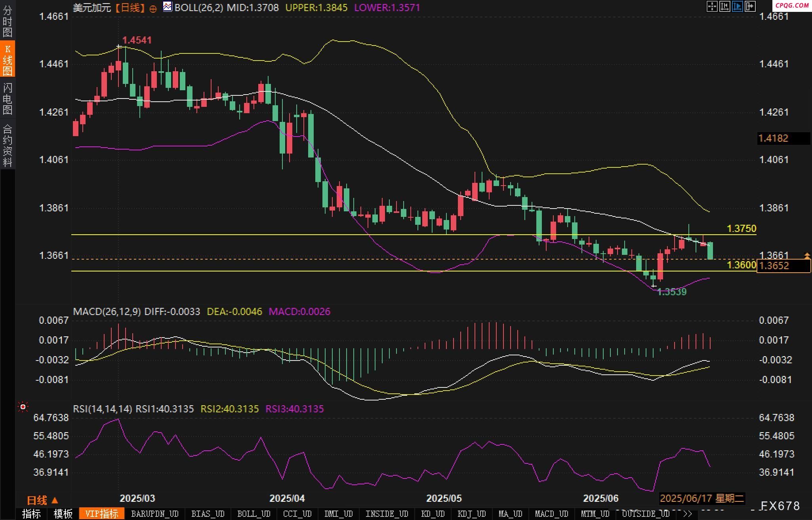Click the arrow panel icon next to CPQG logo

click(x=750, y=6)
